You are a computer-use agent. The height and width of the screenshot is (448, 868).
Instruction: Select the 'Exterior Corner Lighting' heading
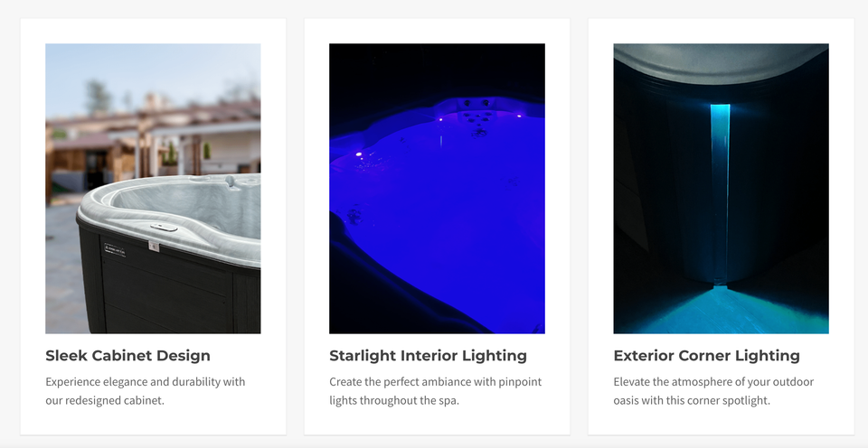706,356
